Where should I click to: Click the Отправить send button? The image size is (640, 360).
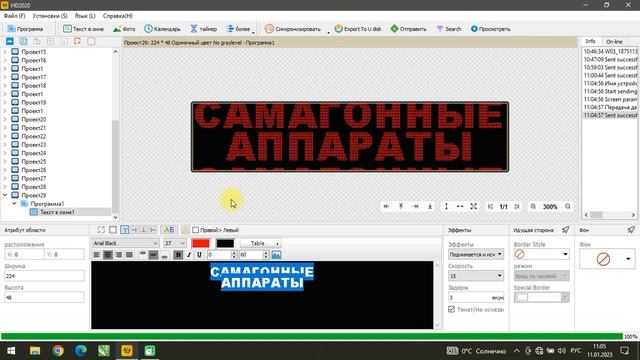pos(408,29)
